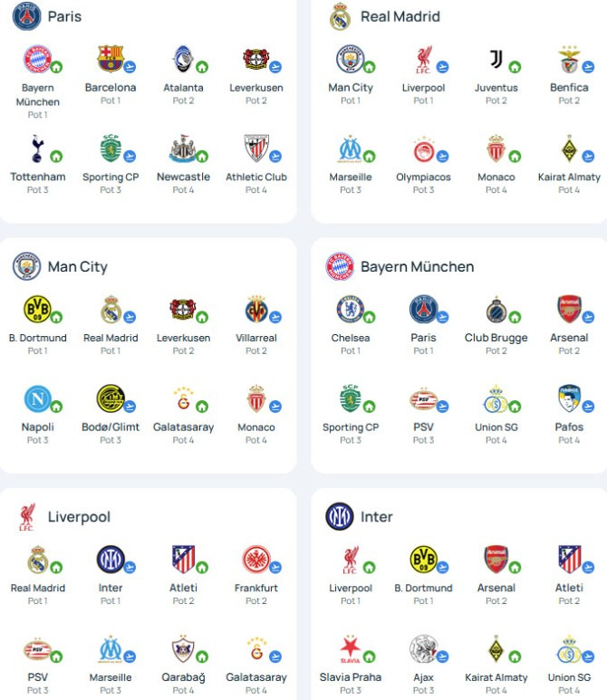Click Bodø/Glimt team name
This screenshot has height=700, width=607.
111,427
